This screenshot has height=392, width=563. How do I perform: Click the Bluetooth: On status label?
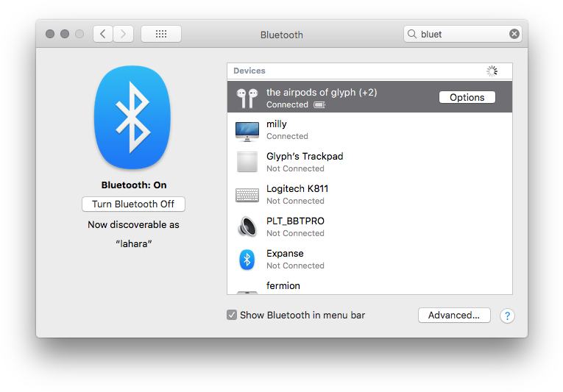134,185
